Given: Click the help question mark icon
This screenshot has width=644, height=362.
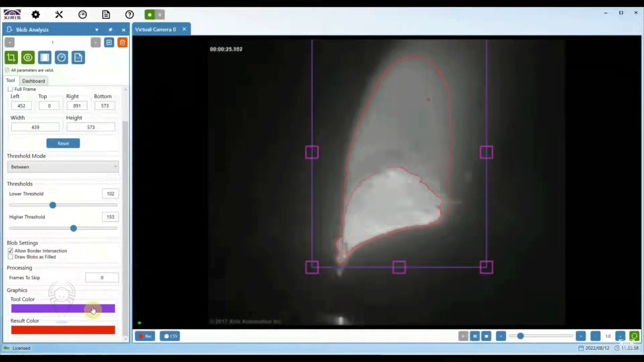Looking at the screenshot, I should (129, 15).
